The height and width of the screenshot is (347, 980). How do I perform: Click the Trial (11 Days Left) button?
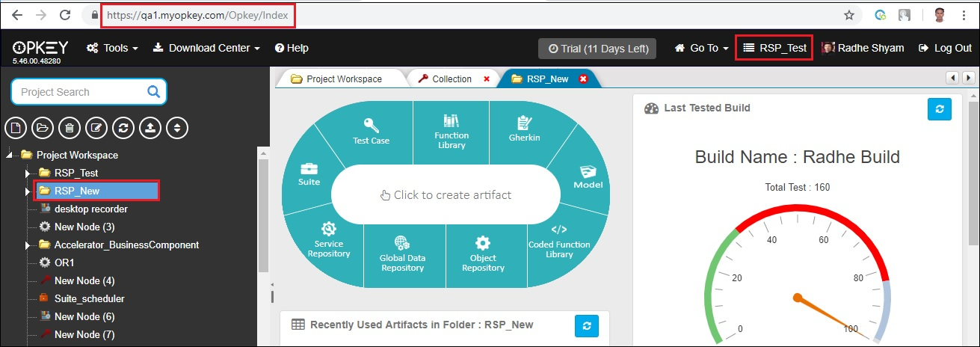click(x=597, y=48)
